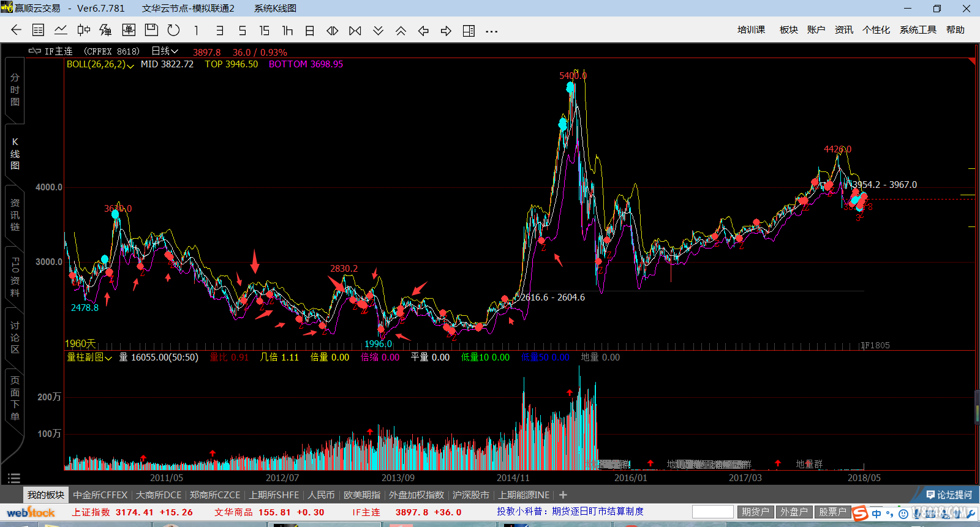Click the search input box in status bar
980x527 pixels.
pos(713,512)
